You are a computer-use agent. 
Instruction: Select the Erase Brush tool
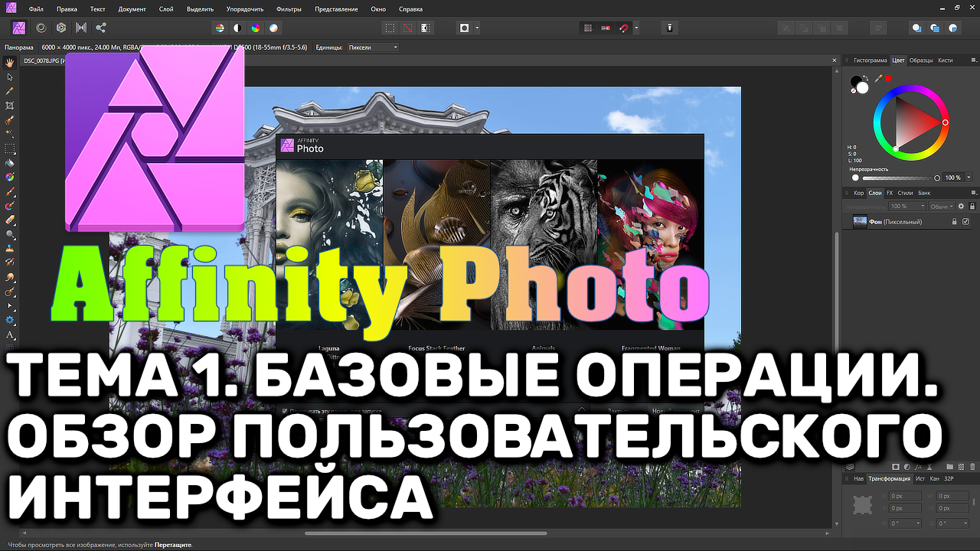coord(10,220)
